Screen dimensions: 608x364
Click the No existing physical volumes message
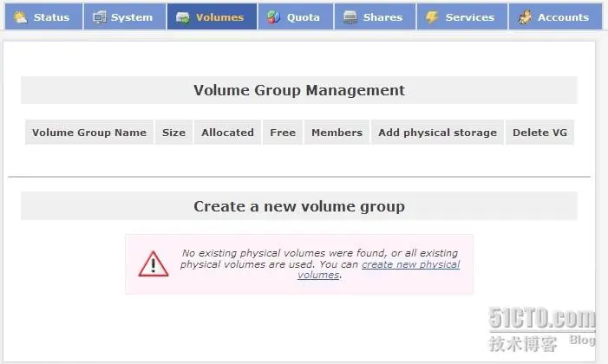pos(320,264)
